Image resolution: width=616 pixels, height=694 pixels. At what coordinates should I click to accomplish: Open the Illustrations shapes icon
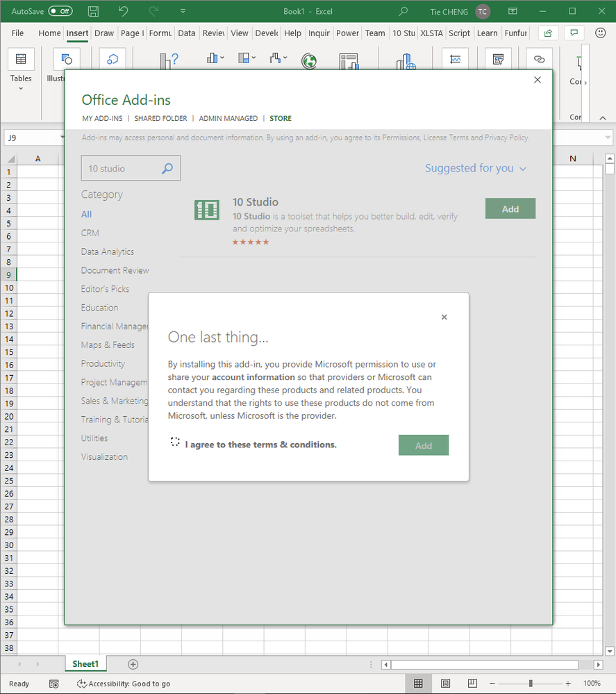67,59
